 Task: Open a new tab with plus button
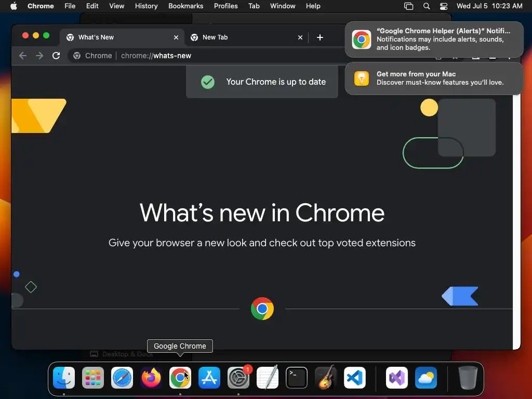(320, 37)
